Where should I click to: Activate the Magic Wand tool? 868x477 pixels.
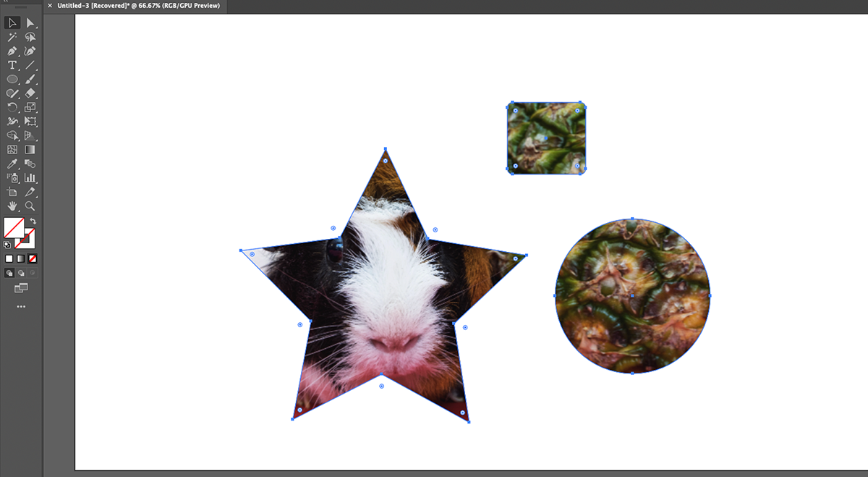click(12, 36)
